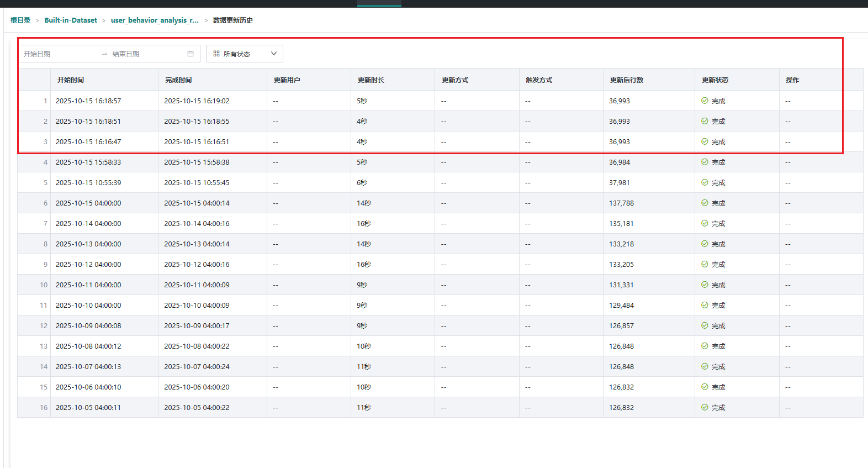Click the 更新时长 column header
Viewport: 868px width, 468px height.
[371, 80]
